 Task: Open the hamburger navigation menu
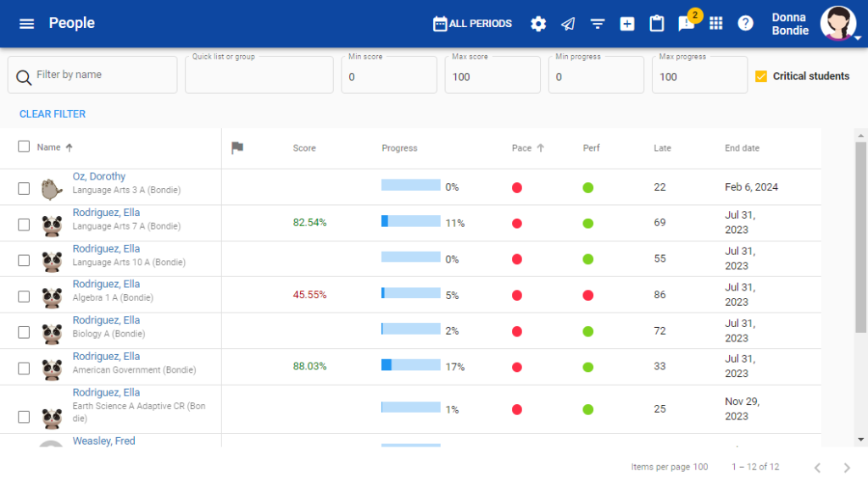click(26, 24)
